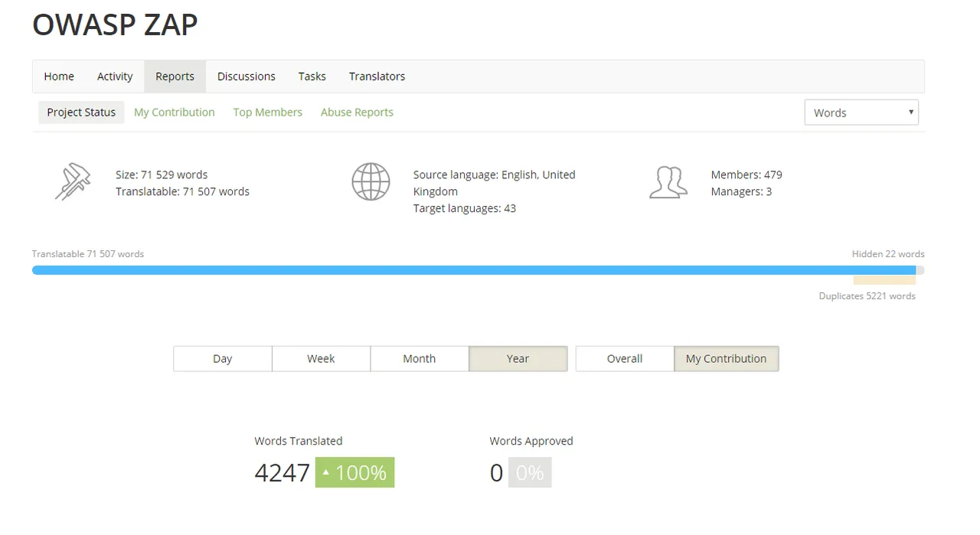
Task: Click the 'Translatable: 71 507 words' line beside the caliper icon
Action: click(182, 191)
